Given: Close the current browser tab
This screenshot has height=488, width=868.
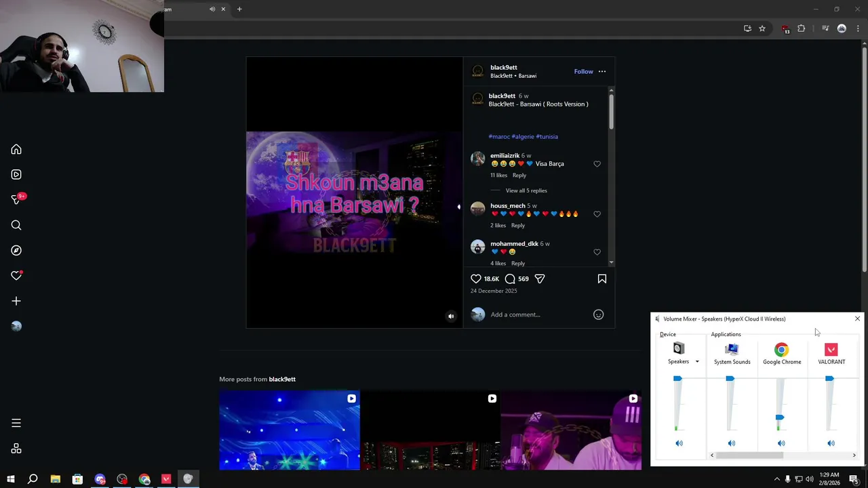Looking at the screenshot, I should tap(223, 9).
